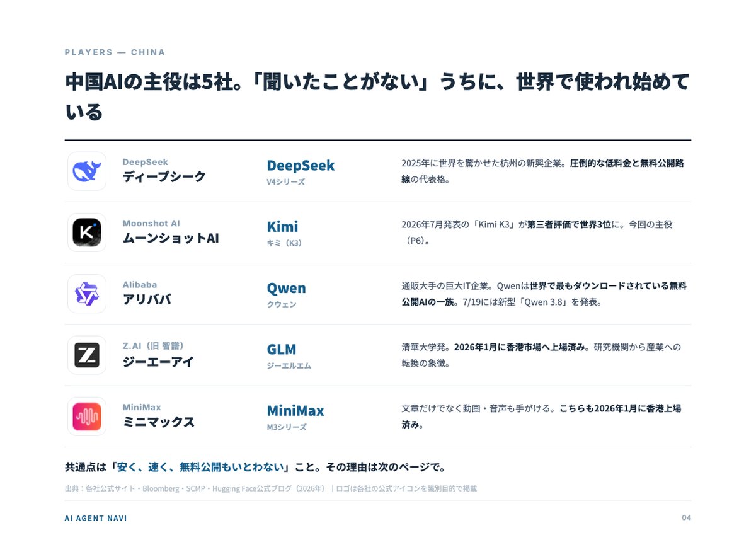Click the blue 'Kimi' model name
Screen dimensions: 756x535
(x=282, y=227)
